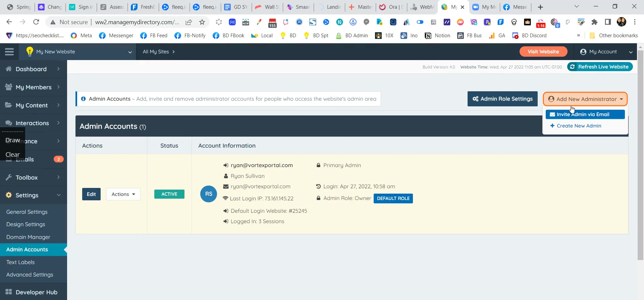Screen dimensions: 644x300
Task: Click the ACTIVE status badge
Action: (x=169, y=194)
